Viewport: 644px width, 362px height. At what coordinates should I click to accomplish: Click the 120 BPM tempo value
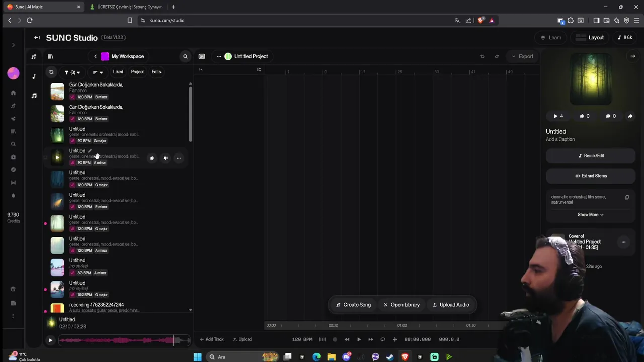[x=302, y=340]
